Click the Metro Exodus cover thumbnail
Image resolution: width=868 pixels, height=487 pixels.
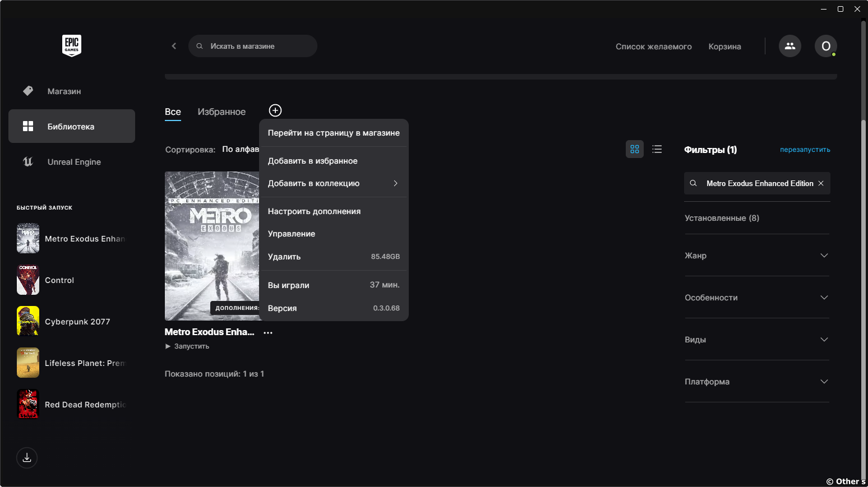(x=212, y=246)
